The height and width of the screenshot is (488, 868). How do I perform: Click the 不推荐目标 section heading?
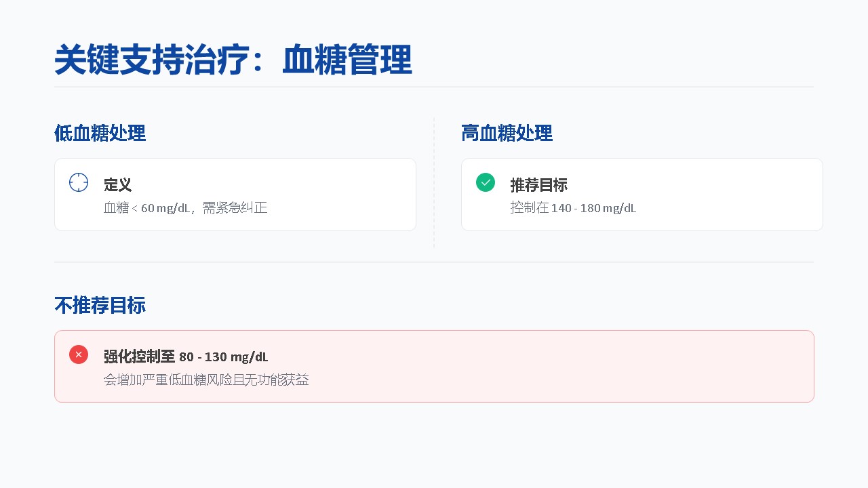(100, 306)
